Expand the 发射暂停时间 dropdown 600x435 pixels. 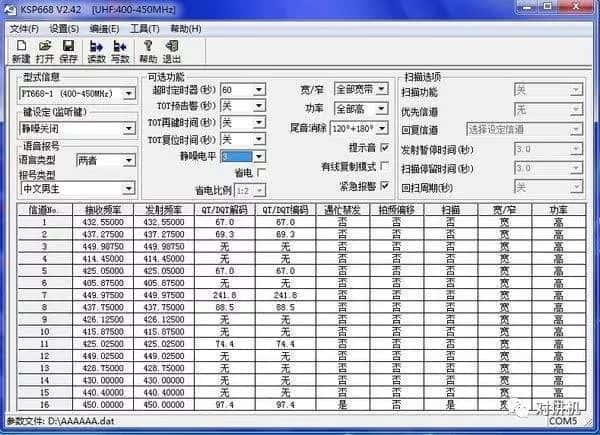[575, 149]
